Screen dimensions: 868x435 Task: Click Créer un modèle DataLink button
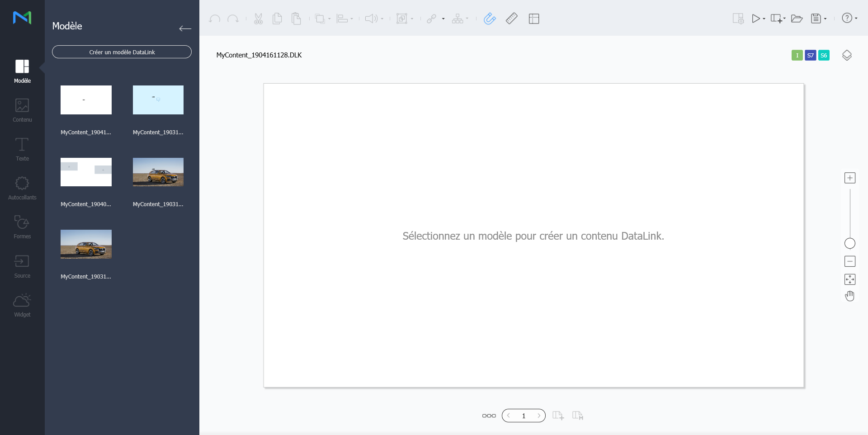click(122, 52)
